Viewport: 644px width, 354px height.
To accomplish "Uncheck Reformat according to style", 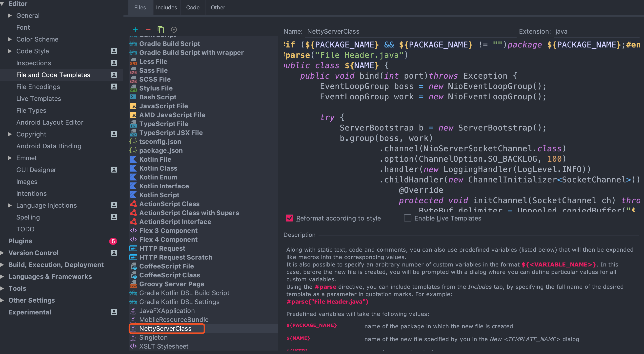I will point(289,218).
